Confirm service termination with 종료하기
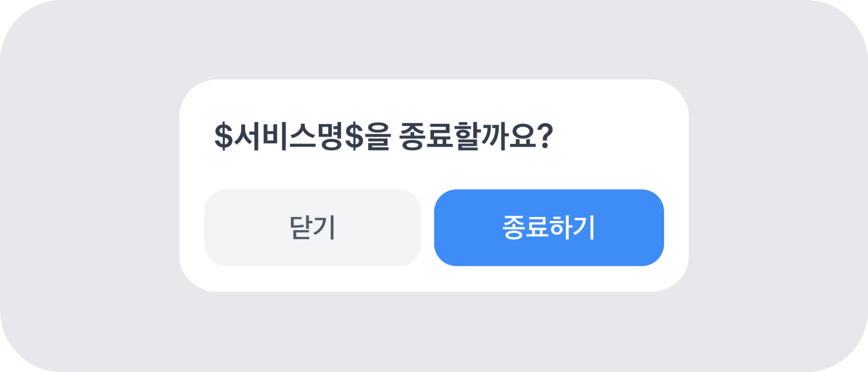The width and height of the screenshot is (868, 372). pos(549,228)
